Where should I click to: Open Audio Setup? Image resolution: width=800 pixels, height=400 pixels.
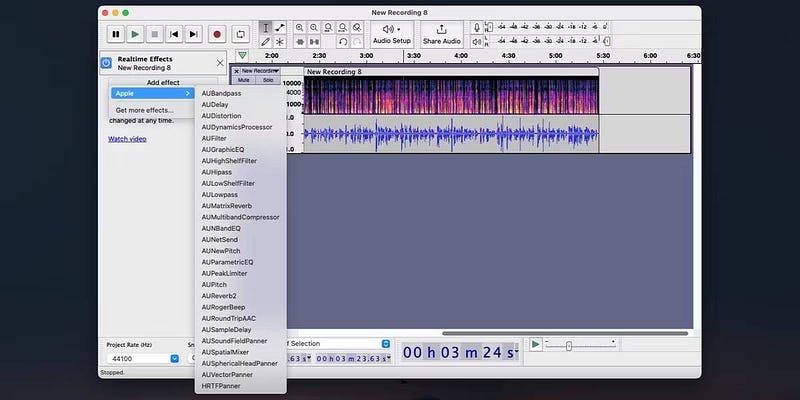point(392,34)
